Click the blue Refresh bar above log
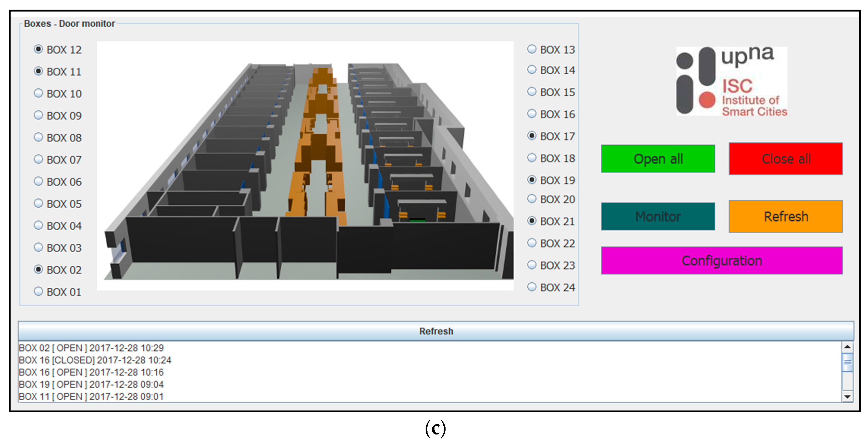This screenshot has height=446, width=868. pos(436,331)
